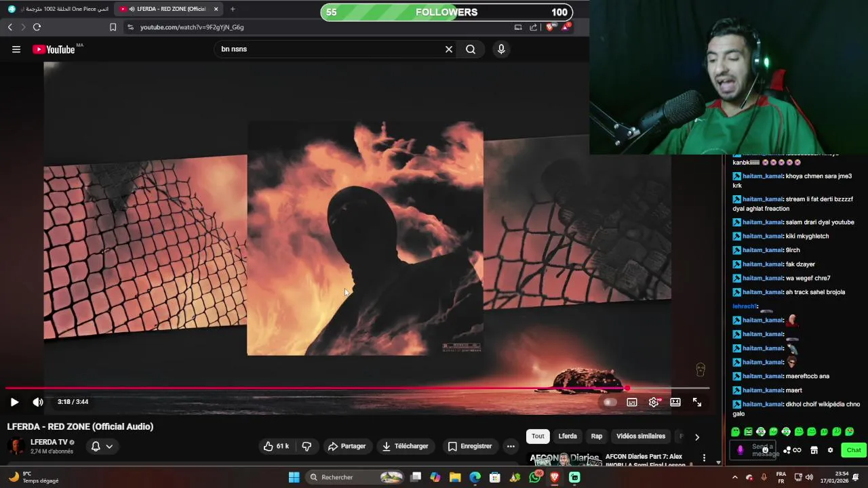Bookmark this page icon
Image resolution: width=868 pixels, height=488 pixels.
pyautogui.click(x=113, y=27)
